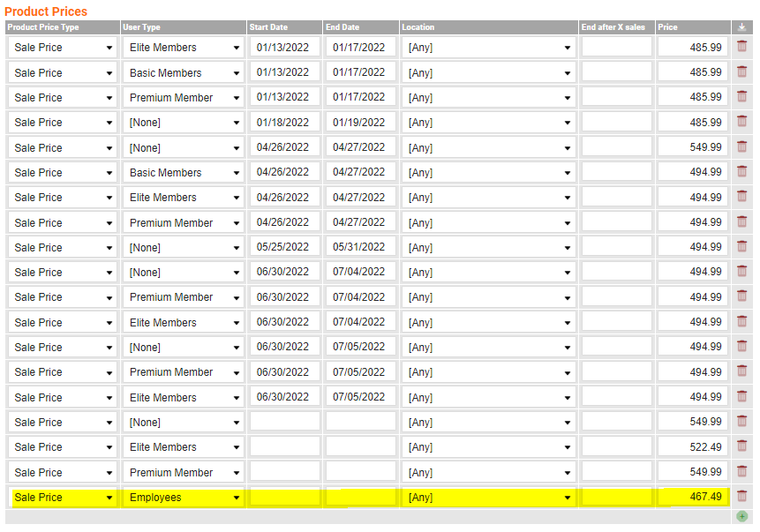
Task: Click trash icon for the 522.49 price row
Action: [x=741, y=446]
